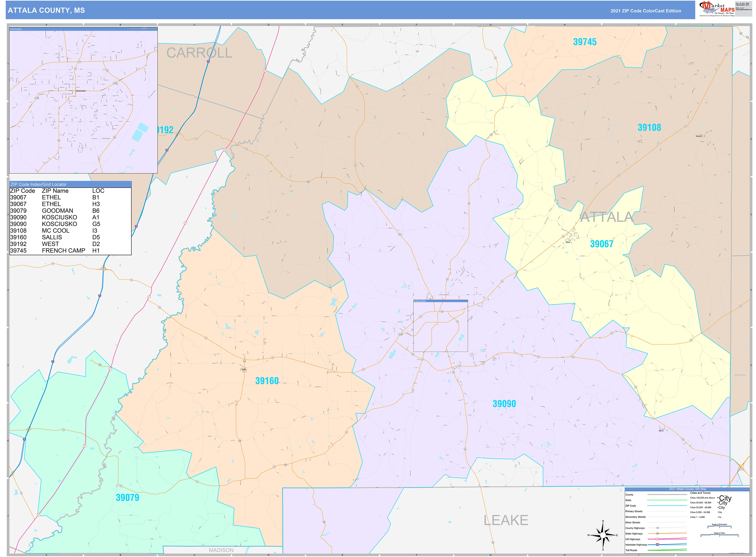756x557 pixels.
Task: Click ZIP label 39108 on the map
Action: [649, 127]
